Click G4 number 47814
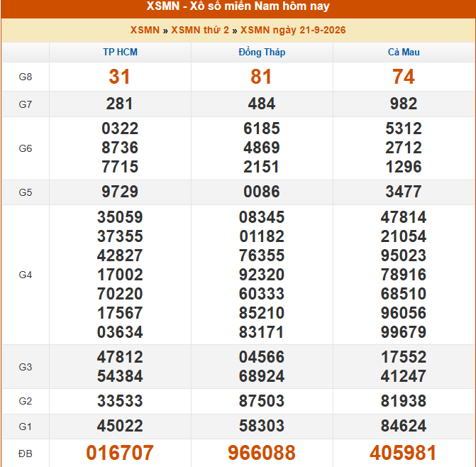Screen dimensions: 476x467 [x=404, y=217]
